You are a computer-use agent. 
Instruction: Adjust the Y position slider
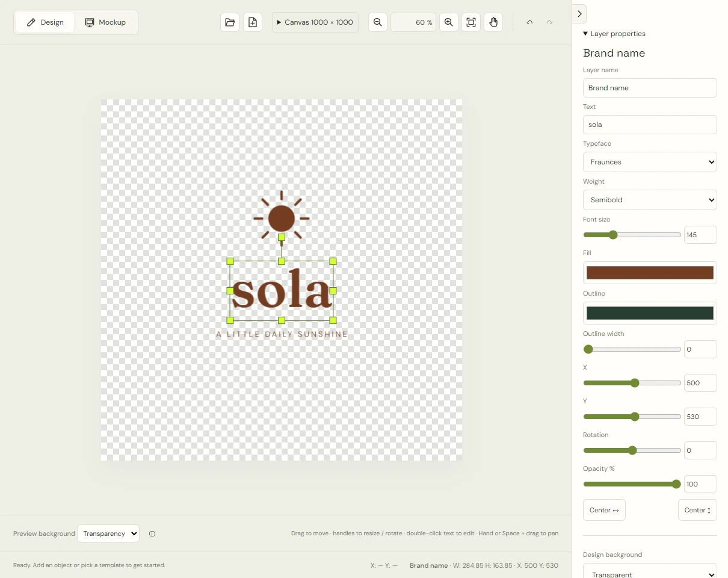pyautogui.click(x=632, y=417)
